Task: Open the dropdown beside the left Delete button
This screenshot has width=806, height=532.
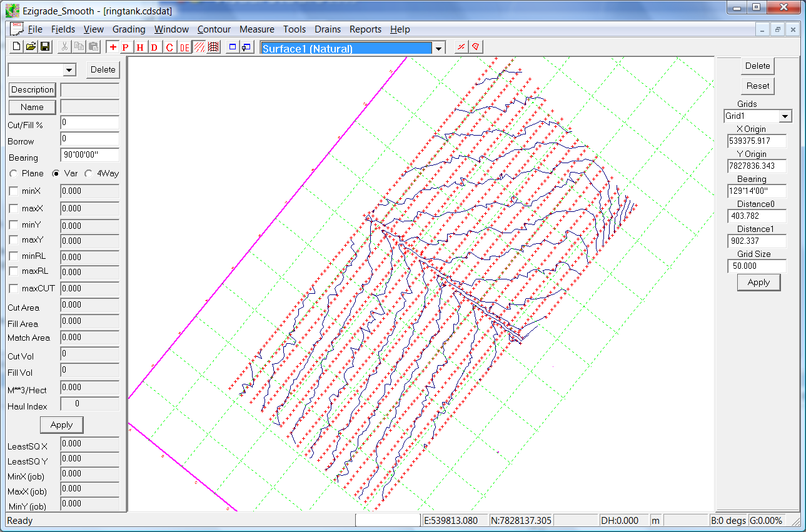Action: click(x=69, y=70)
